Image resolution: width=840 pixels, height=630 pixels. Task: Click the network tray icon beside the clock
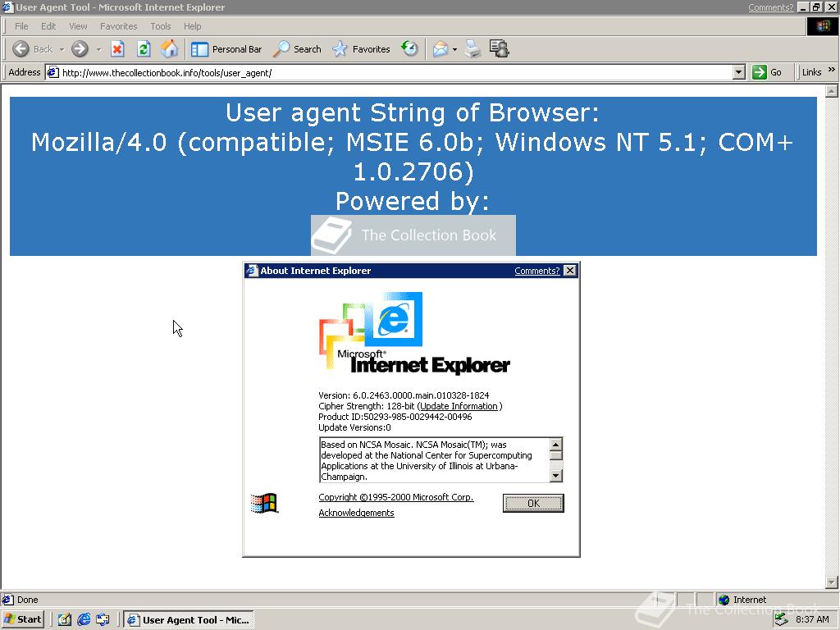[x=782, y=619]
